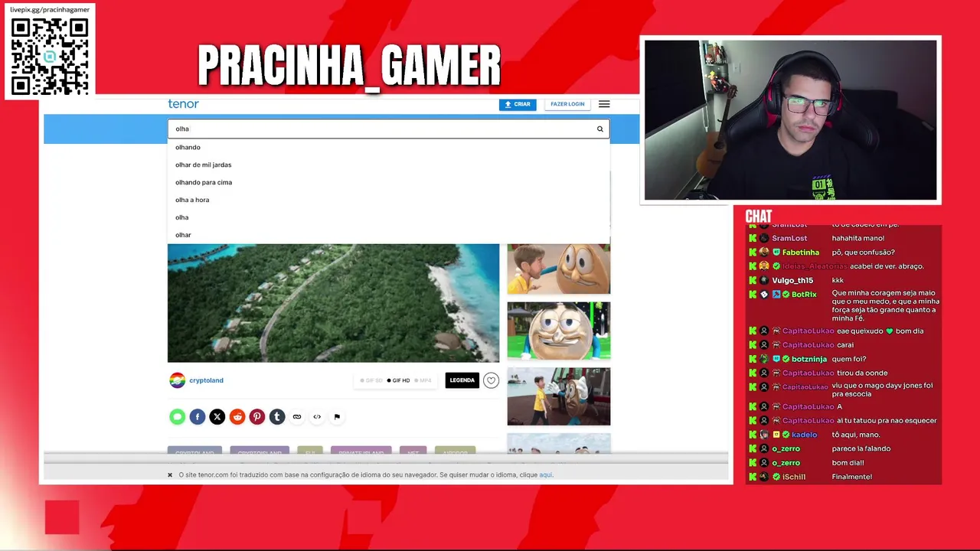Click the main aerial island GIF
The width and height of the screenshot is (980, 551).
point(333,303)
